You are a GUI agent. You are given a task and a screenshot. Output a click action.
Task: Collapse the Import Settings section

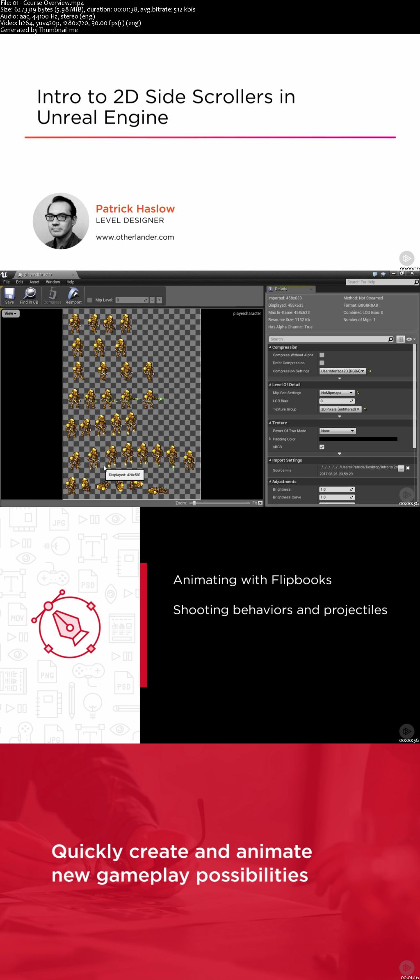(x=270, y=460)
